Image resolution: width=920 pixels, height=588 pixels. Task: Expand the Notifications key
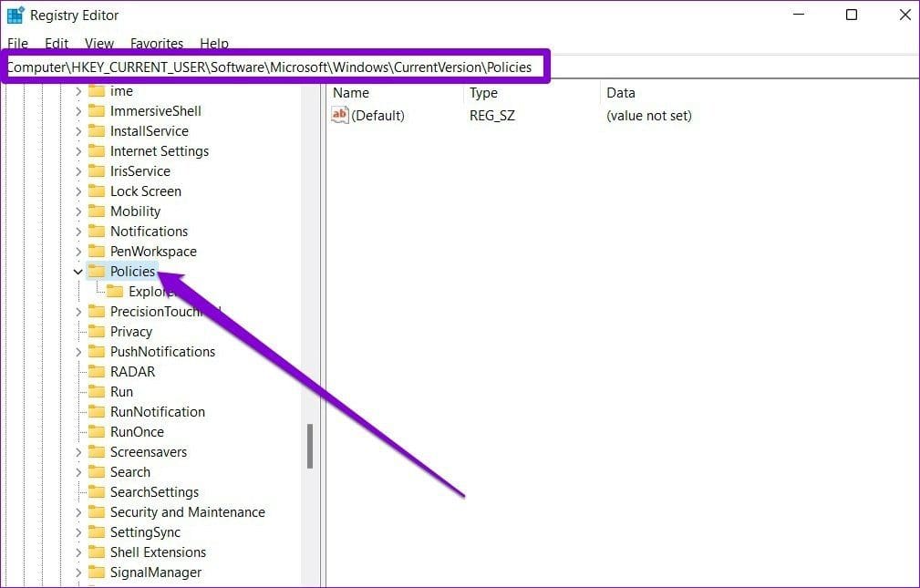click(x=78, y=232)
